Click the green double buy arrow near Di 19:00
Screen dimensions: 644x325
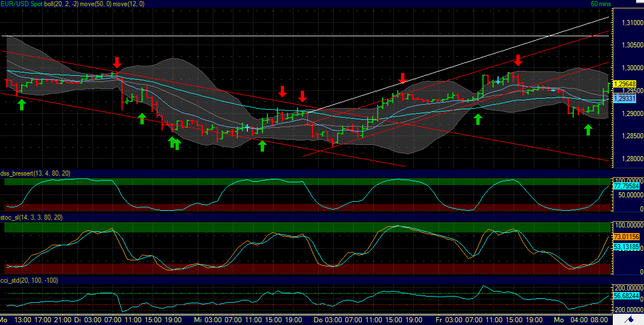tap(174, 143)
